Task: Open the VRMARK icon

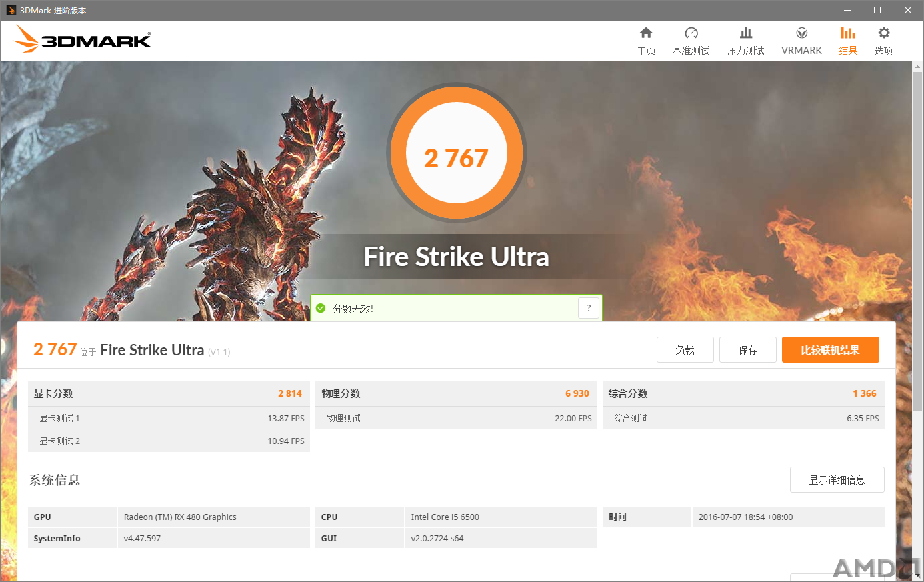Action: point(802,33)
